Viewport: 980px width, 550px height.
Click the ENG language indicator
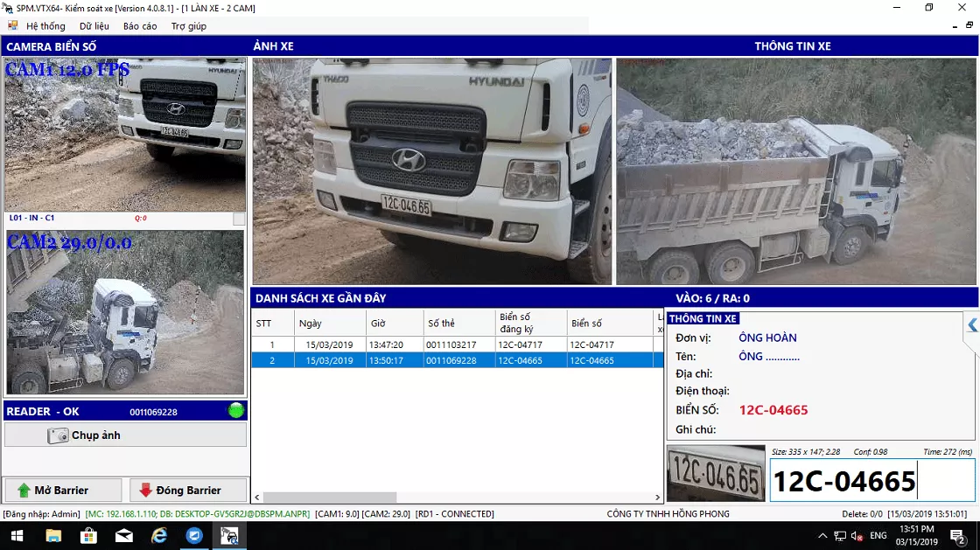point(878,536)
